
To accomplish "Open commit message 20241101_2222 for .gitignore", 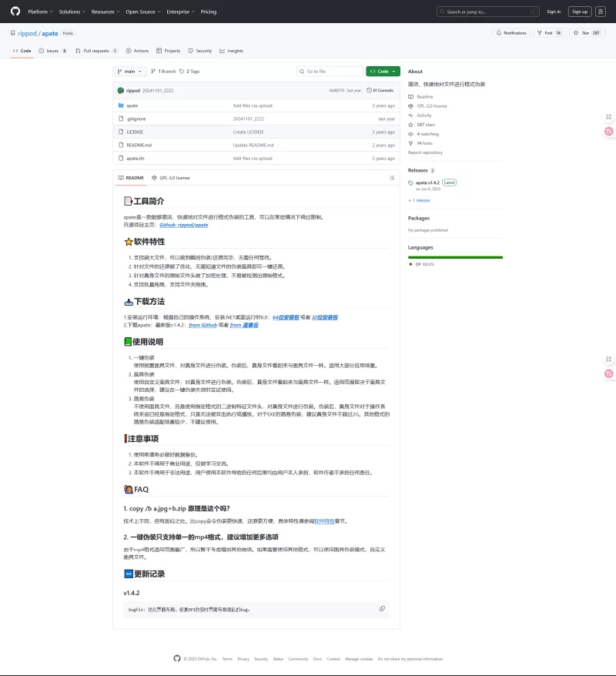I will click(248, 119).
